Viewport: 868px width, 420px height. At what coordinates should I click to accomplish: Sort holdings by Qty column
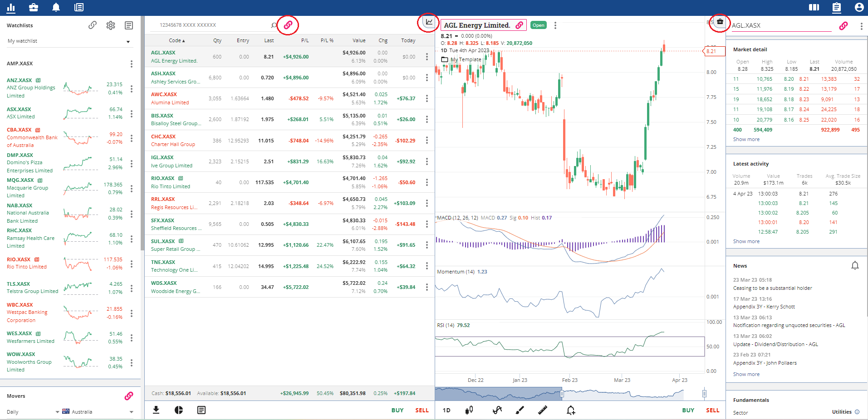pos(217,40)
